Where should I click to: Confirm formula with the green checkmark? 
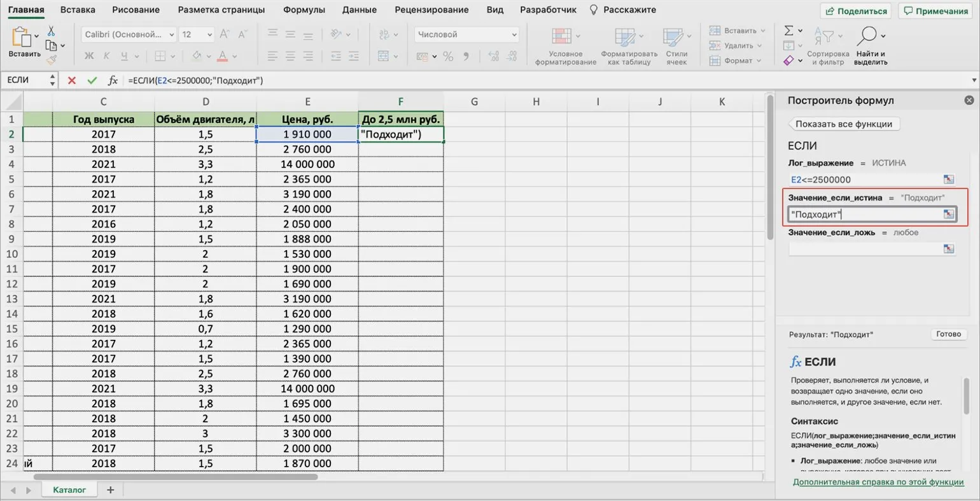(92, 80)
